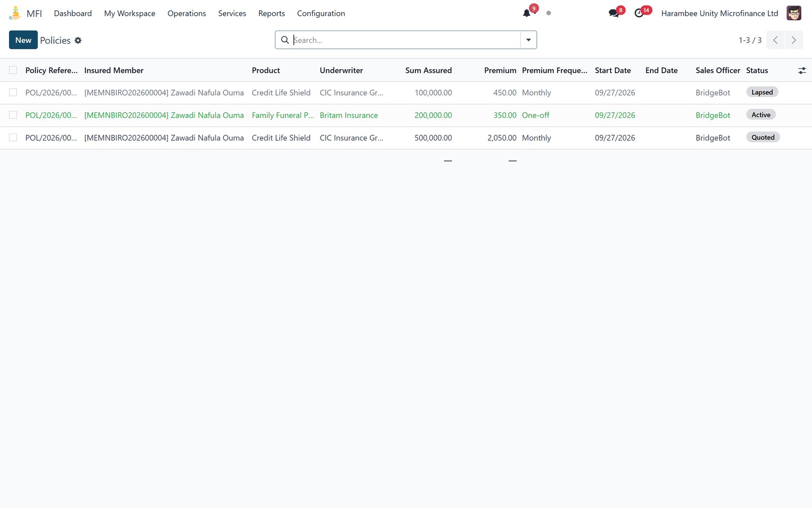Tick the checkbox for the Quoted policy
The image size is (812, 508).
point(13,138)
